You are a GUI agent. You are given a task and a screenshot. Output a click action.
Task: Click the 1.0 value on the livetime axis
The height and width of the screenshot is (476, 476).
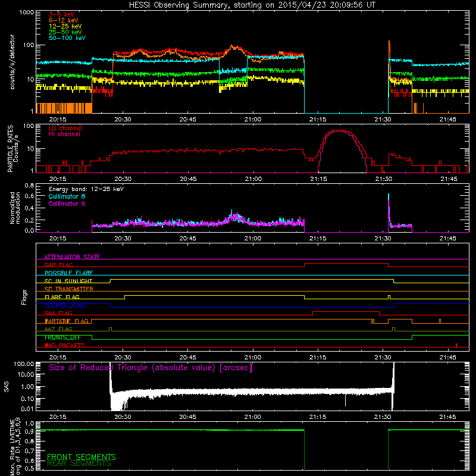pyautogui.click(x=29, y=424)
